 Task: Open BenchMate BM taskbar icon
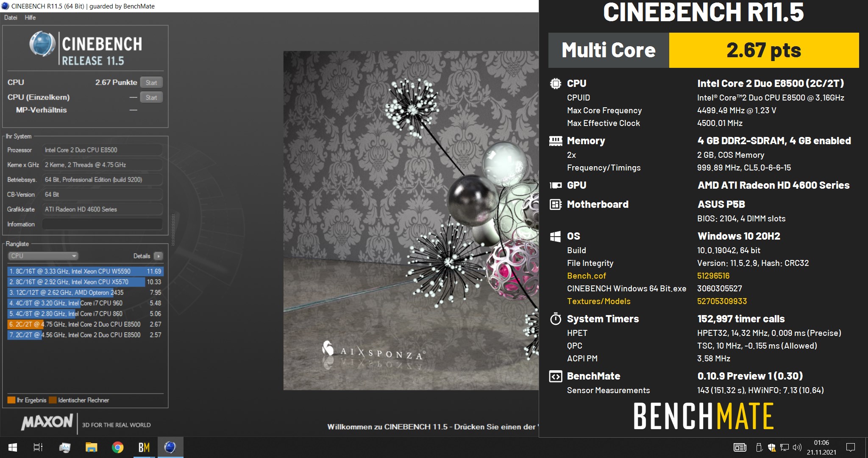pos(144,447)
